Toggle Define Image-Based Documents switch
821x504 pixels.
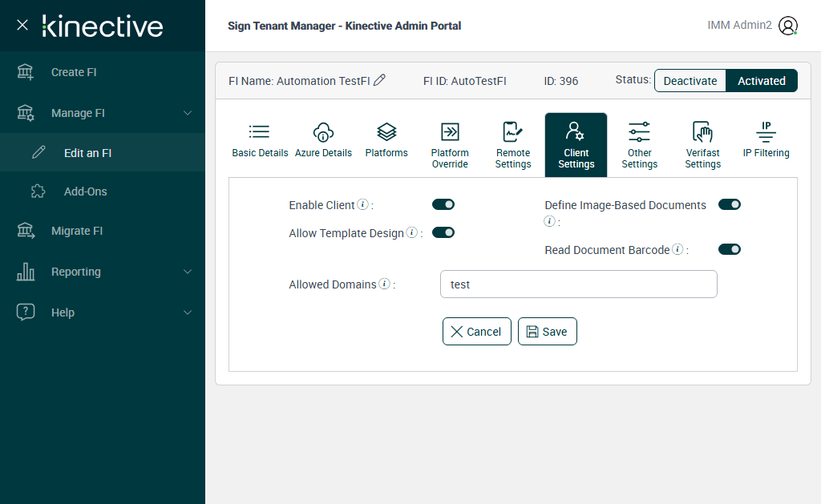pyautogui.click(x=730, y=204)
